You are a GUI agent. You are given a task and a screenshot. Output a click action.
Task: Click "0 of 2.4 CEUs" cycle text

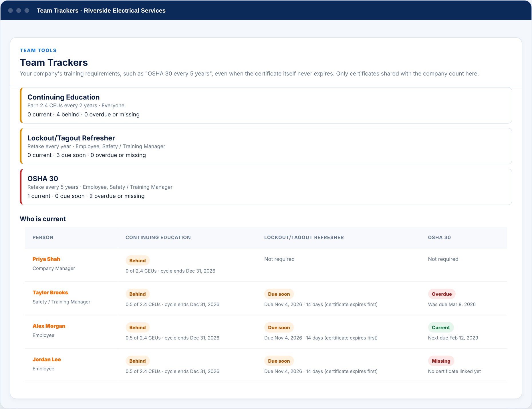170,271
